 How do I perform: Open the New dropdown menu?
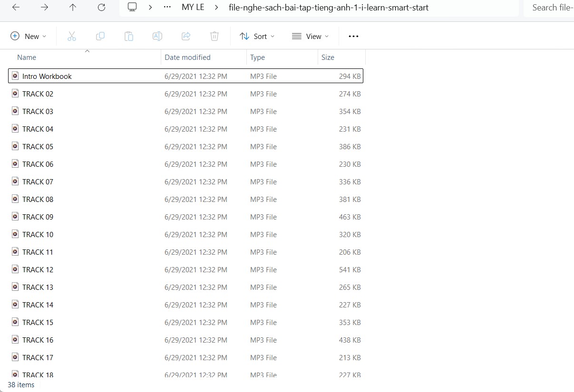[x=29, y=36]
